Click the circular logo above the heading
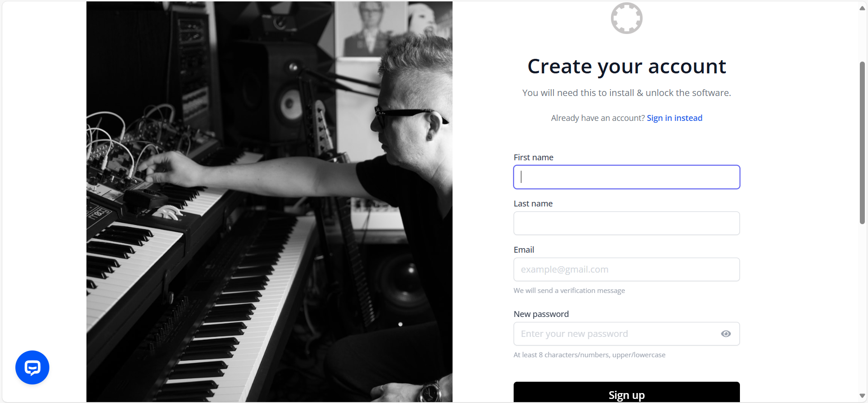This screenshot has width=868, height=403. [626, 18]
